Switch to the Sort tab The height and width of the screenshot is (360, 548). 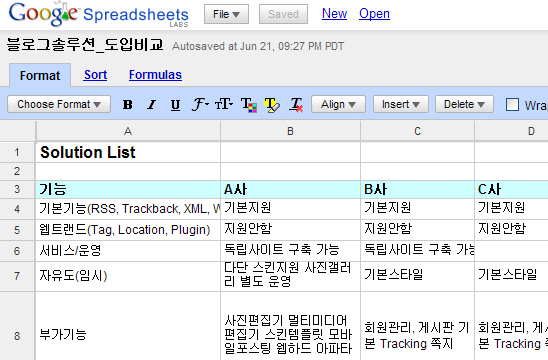click(95, 75)
